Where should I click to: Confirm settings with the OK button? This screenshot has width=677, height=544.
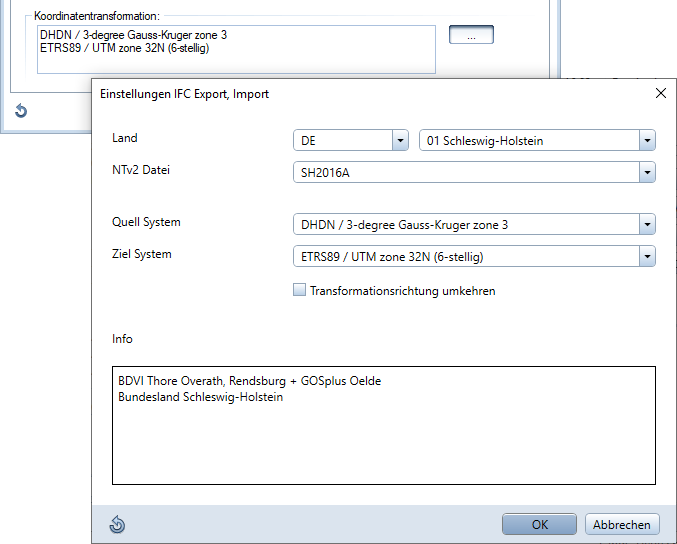click(539, 524)
